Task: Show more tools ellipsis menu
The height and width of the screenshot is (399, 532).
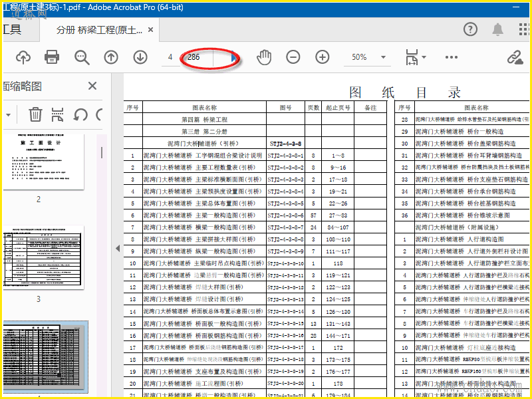Action: click(x=452, y=57)
